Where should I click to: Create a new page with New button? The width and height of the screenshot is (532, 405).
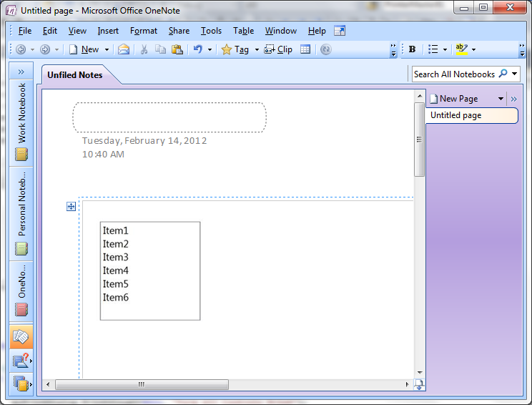pyautogui.click(x=84, y=49)
